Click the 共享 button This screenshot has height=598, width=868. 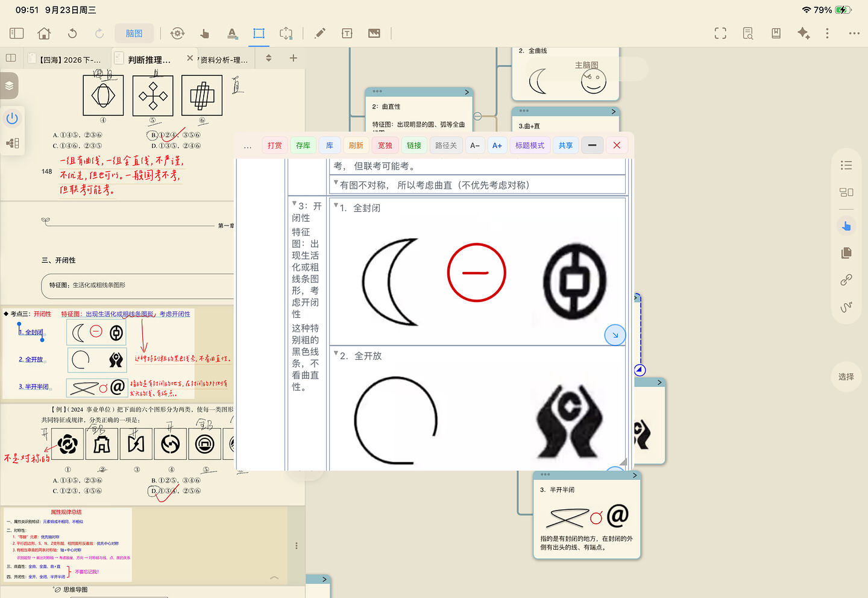pos(565,145)
